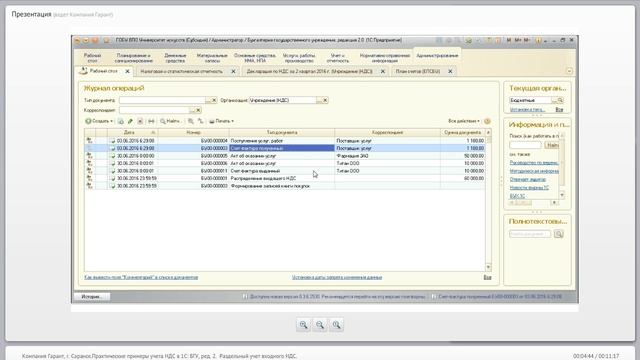Sort by the Сумма документа column header

[463, 133]
